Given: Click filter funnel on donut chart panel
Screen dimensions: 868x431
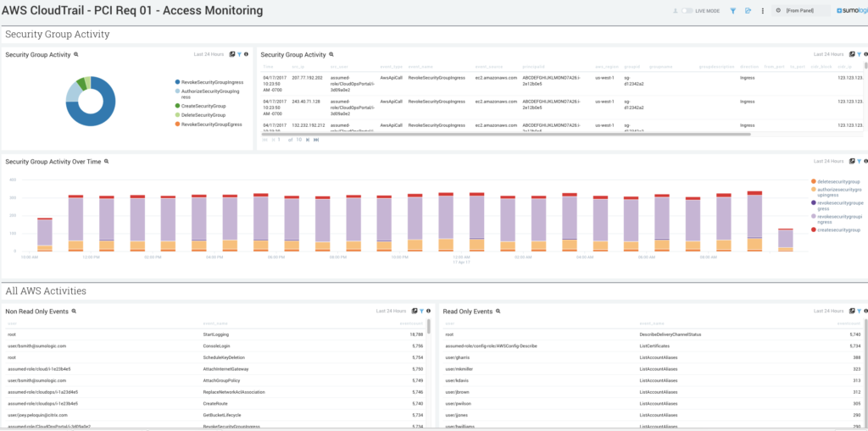Looking at the screenshot, I should (x=239, y=54).
